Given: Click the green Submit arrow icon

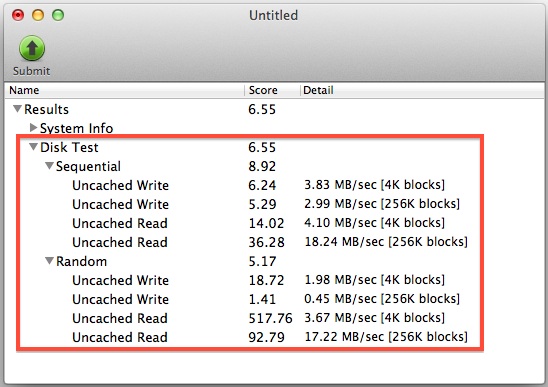Looking at the screenshot, I should [32, 48].
